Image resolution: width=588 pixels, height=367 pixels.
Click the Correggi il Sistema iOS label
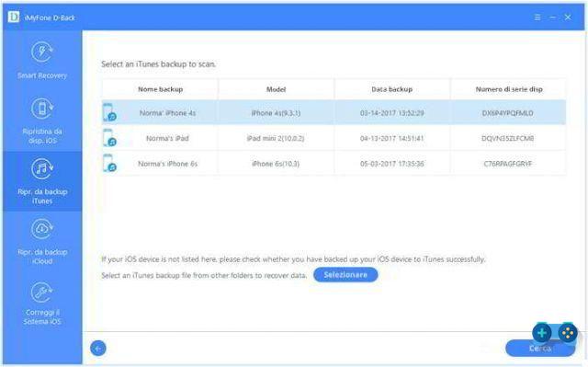(42, 316)
